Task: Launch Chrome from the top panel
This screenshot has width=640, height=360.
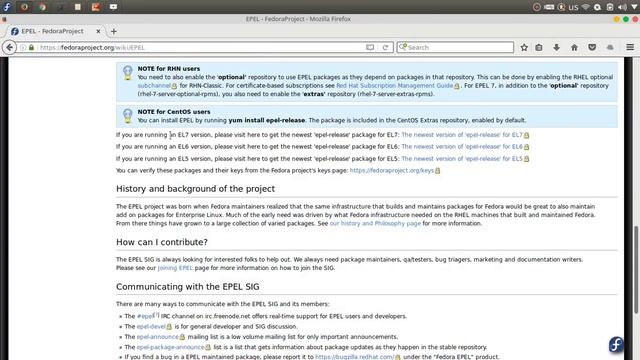Action: point(42,7)
